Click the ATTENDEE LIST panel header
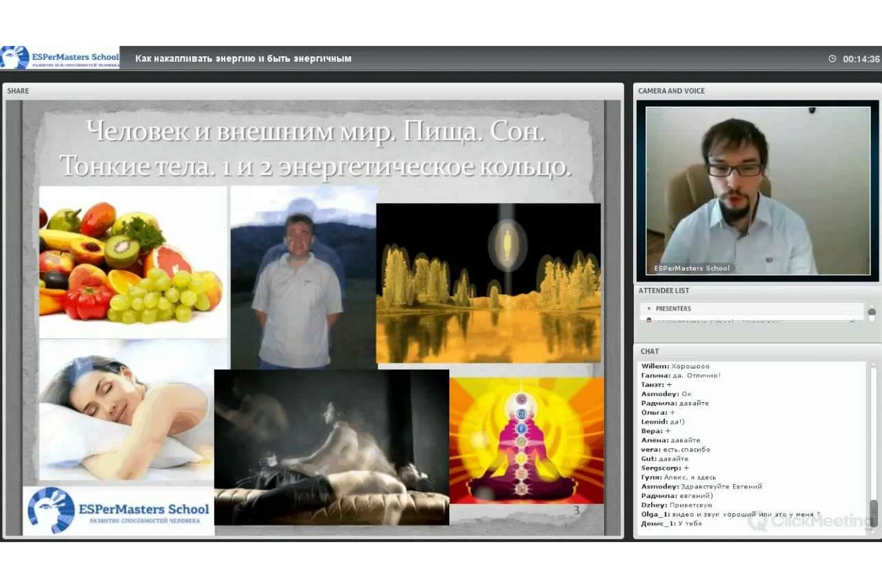The image size is (882, 588). 663,291
